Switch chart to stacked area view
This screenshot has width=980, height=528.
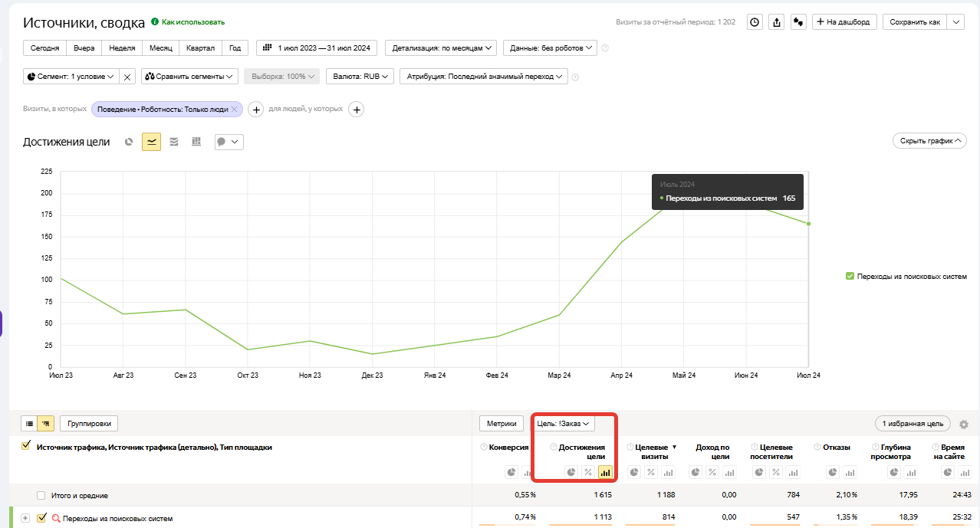pos(174,142)
